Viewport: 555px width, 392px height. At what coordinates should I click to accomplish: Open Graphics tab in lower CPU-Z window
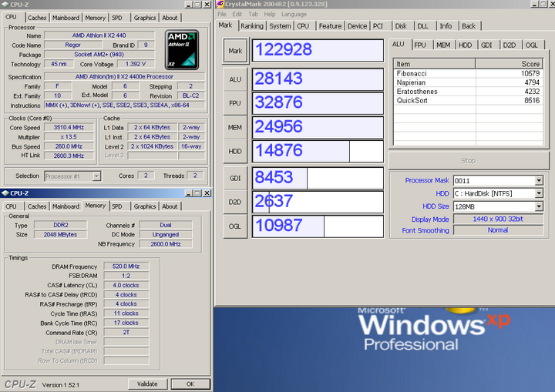(145, 206)
